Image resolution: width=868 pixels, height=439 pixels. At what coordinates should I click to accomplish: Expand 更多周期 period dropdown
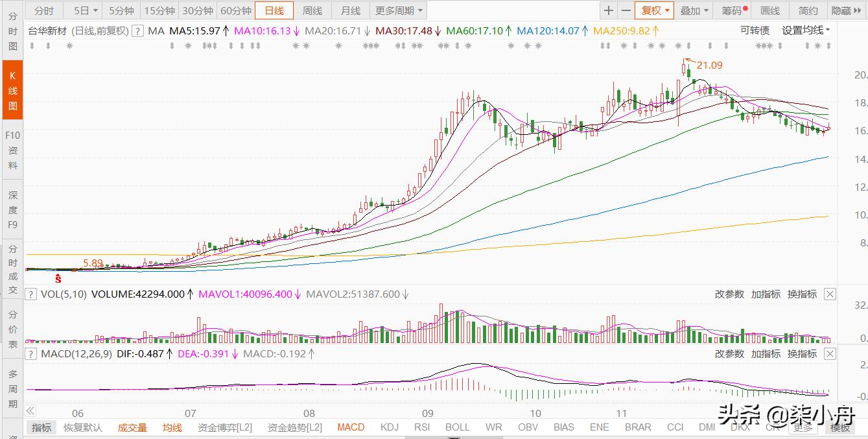pyautogui.click(x=398, y=10)
